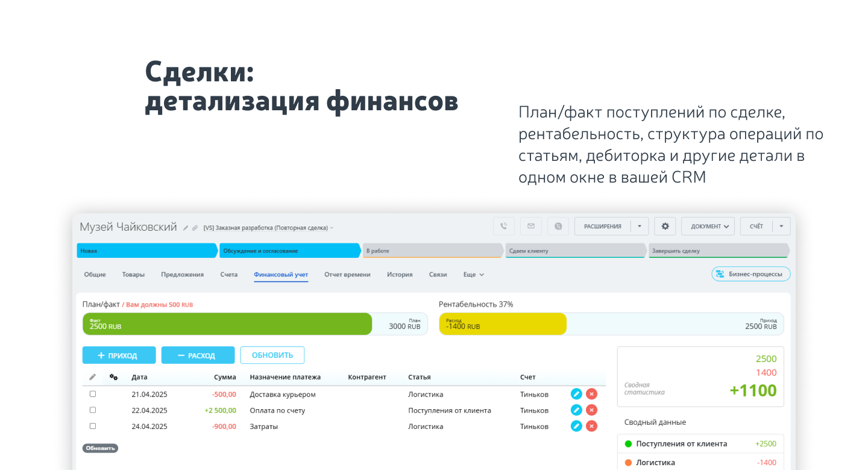The image size is (868, 470).
Task: Switch to the Финансовый учет tab
Action: 281,274
